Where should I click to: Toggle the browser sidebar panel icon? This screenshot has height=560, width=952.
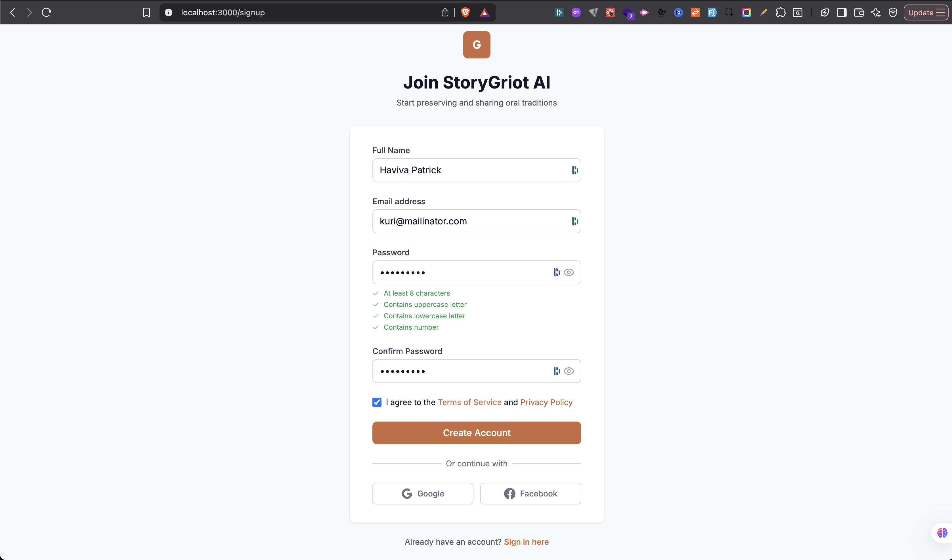[x=842, y=12]
